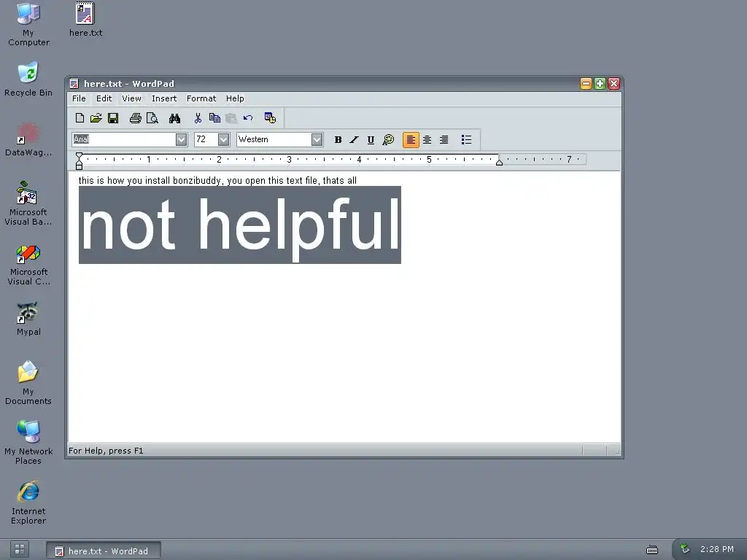Select My Network Places icon
Viewport: 747px width, 560px height.
pyautogui.click(x=28, y=443)
